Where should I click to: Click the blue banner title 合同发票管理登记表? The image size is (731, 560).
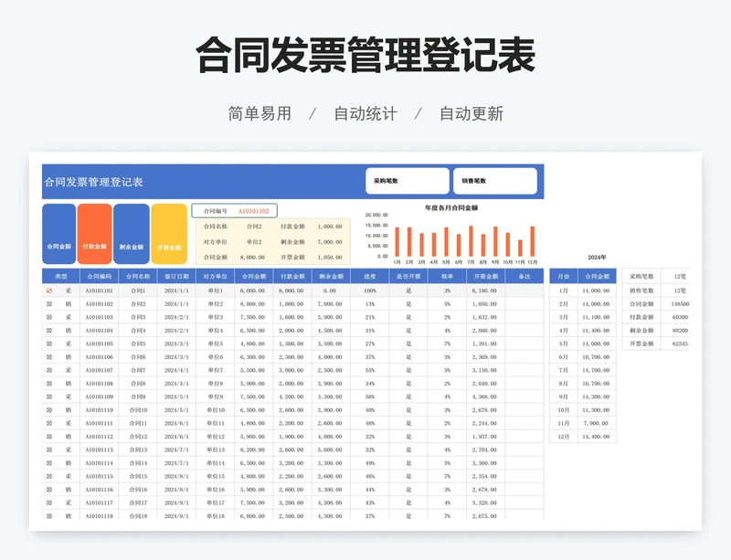[93, 182]
